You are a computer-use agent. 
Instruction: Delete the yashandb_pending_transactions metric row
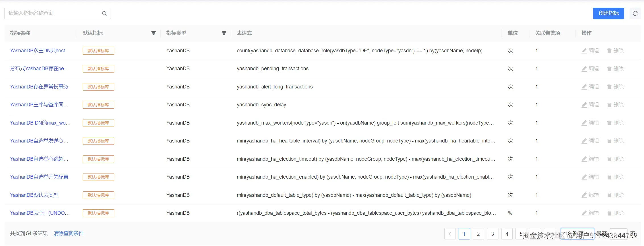coord(615,69)
